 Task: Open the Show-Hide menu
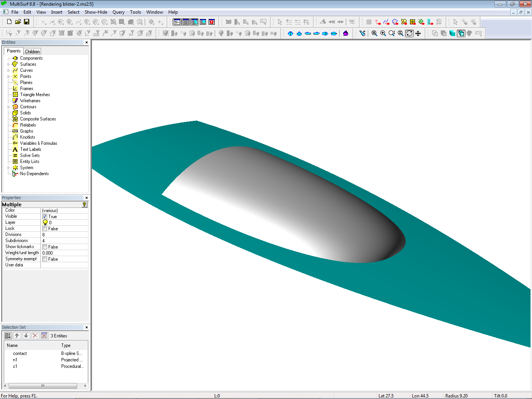pyautogui.click(x=96, y=12)
